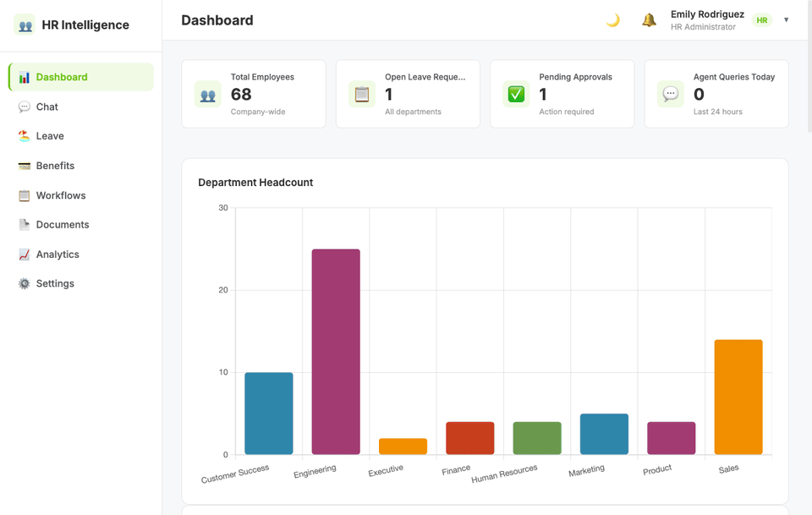
Task: Click the Total Employees people icon
Action: click(x=208, y=94)
